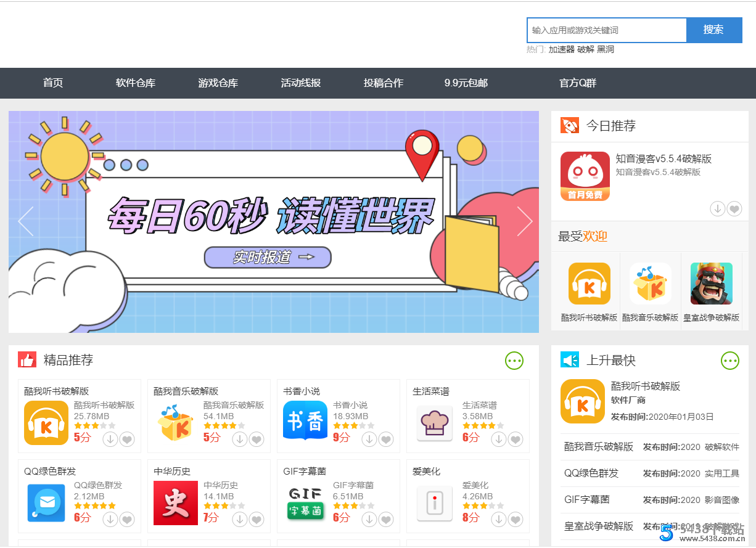Open the 软件仓库 navigation menu
Screen dimensions: 756x548
point(136,83)
